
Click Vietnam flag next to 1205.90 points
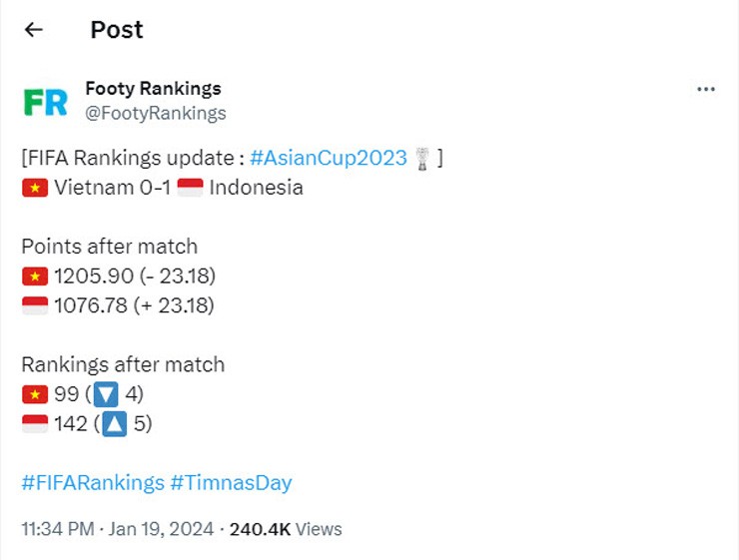(x=35, y=277)
